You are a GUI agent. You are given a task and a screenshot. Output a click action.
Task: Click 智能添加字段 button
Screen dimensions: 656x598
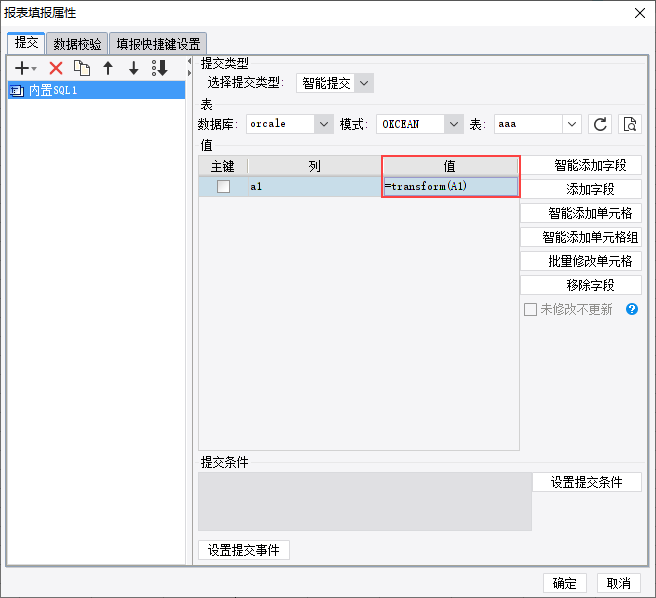[581, 165]
